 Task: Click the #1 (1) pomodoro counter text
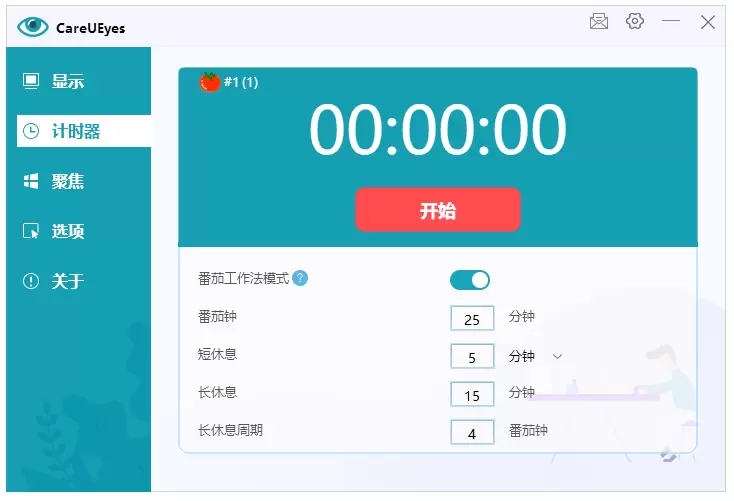(x=241, y=82)
